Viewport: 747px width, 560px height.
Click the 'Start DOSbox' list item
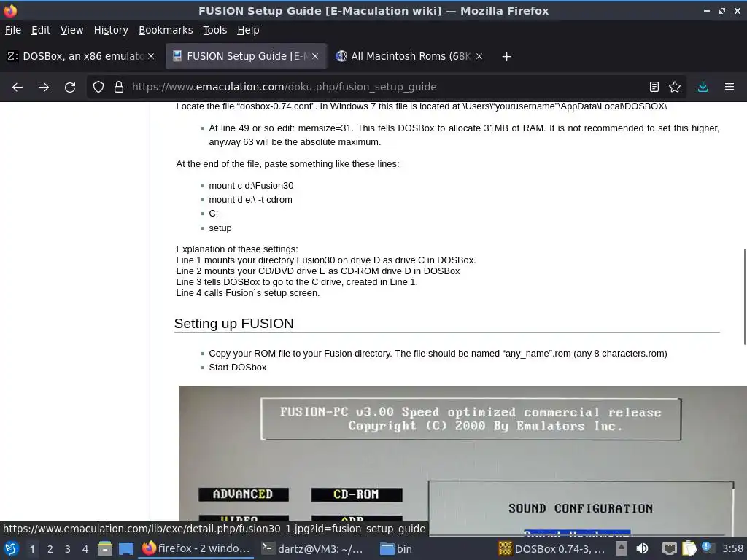click(x=238, y=367)
